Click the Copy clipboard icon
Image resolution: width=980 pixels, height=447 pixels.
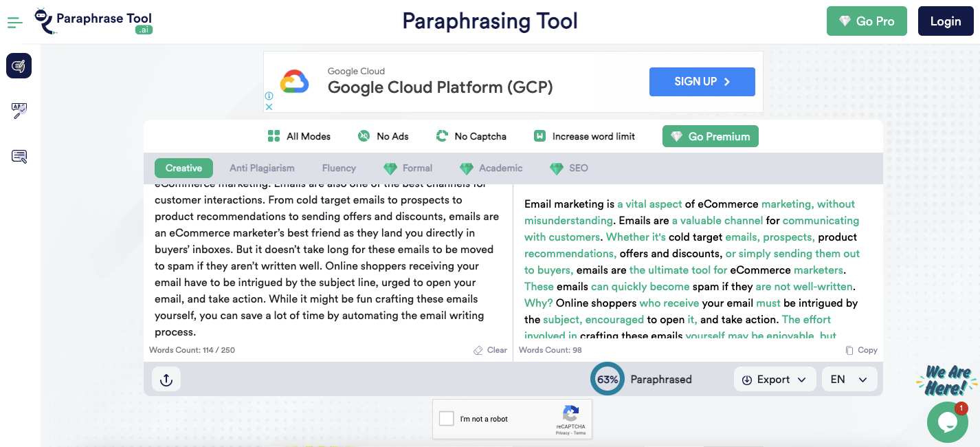(x=849, y=350)
